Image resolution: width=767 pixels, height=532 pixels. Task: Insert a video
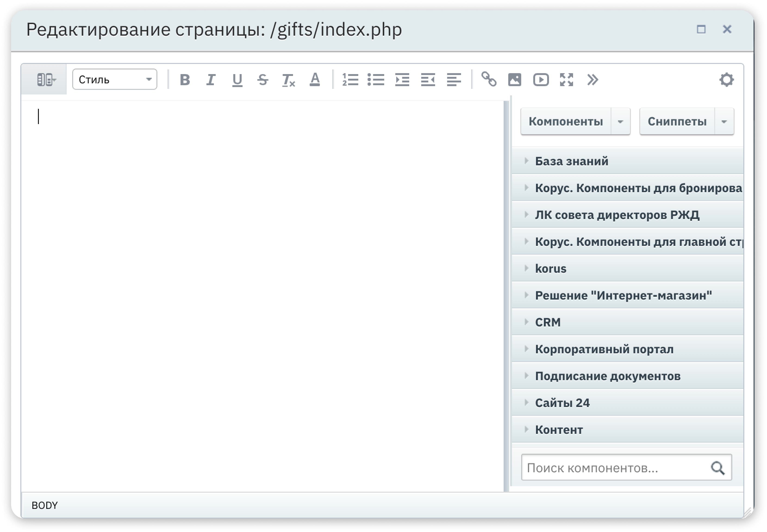(x=541, y=80)
